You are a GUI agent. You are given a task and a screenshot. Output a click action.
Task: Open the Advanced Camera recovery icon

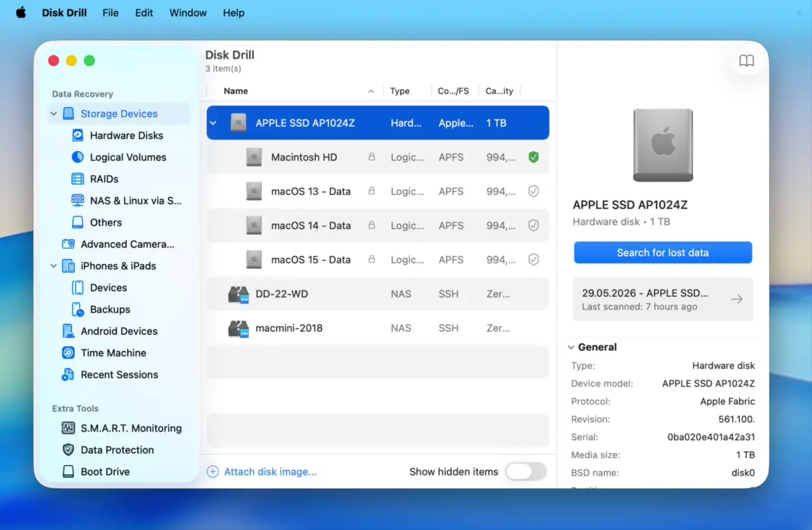point(69,244)
